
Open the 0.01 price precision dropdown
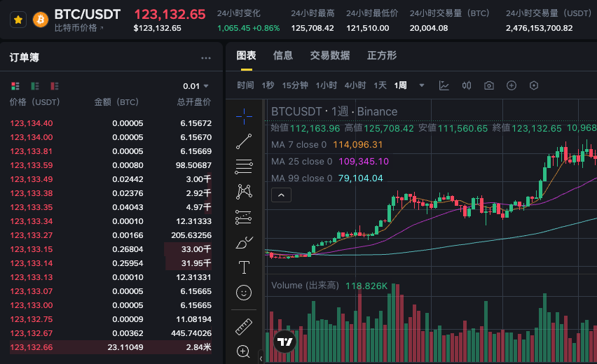pos(195,86)
